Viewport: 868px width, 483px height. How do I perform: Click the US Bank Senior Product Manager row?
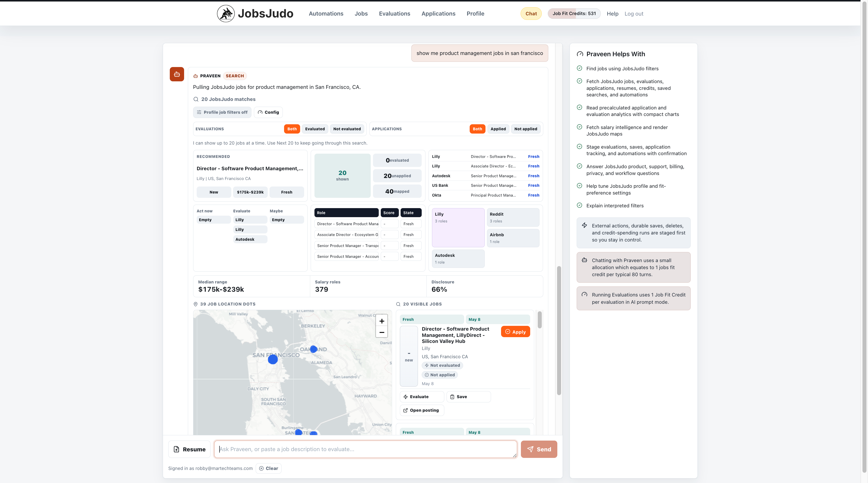[485, 185]
